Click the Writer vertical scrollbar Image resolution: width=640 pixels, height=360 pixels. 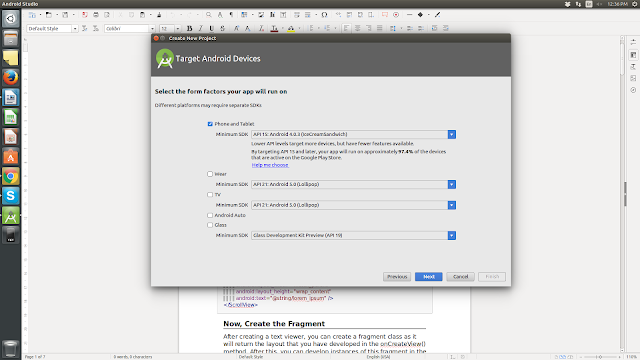[622, 194]
